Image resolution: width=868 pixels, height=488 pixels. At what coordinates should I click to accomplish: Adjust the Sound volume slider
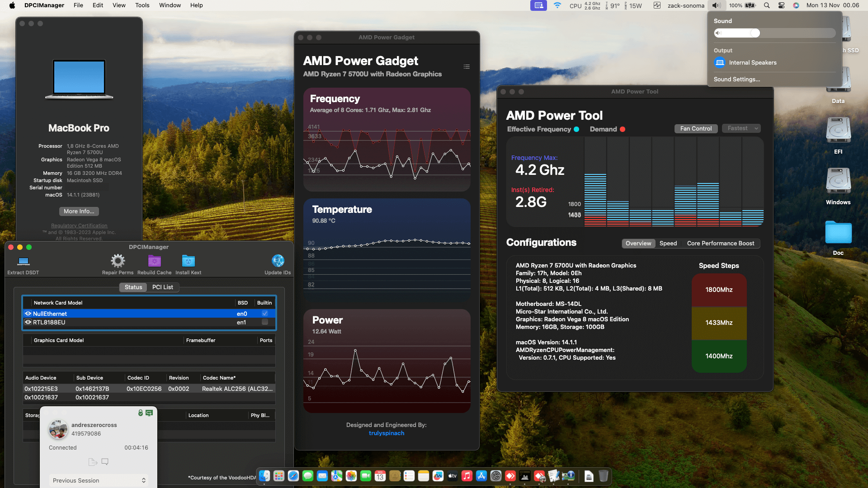[775, 33]
